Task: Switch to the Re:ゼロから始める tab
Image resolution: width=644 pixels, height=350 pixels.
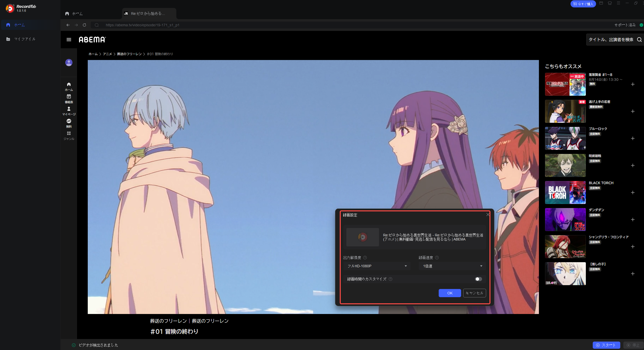Action: point(149,14)
